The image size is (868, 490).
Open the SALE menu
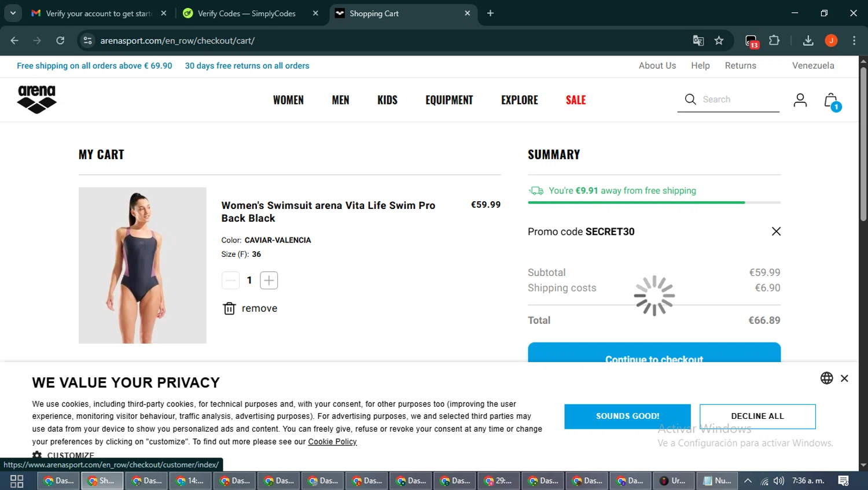pos(576,100)
